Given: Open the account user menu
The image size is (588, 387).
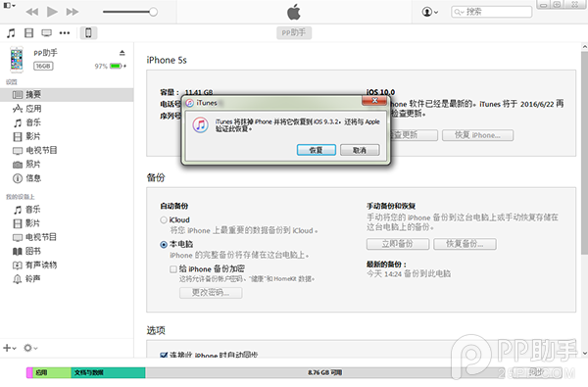Looking at the screenshot, I should (430, 12).
